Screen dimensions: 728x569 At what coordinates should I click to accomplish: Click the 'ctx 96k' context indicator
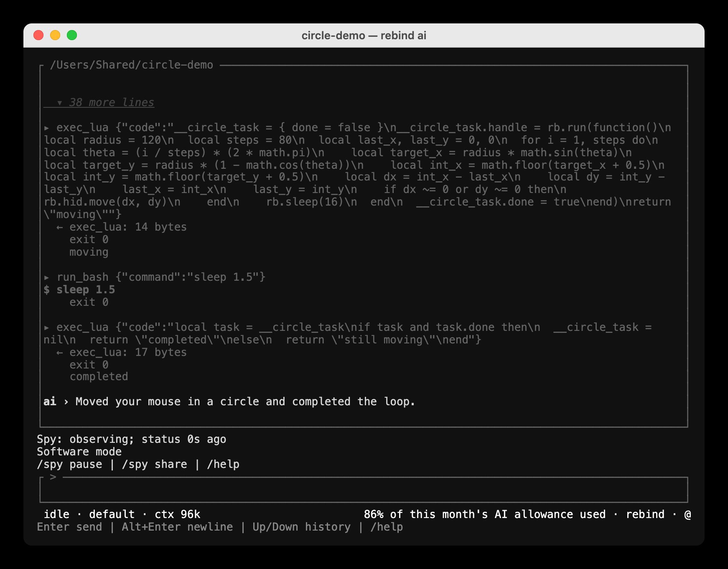coord(178,514)
